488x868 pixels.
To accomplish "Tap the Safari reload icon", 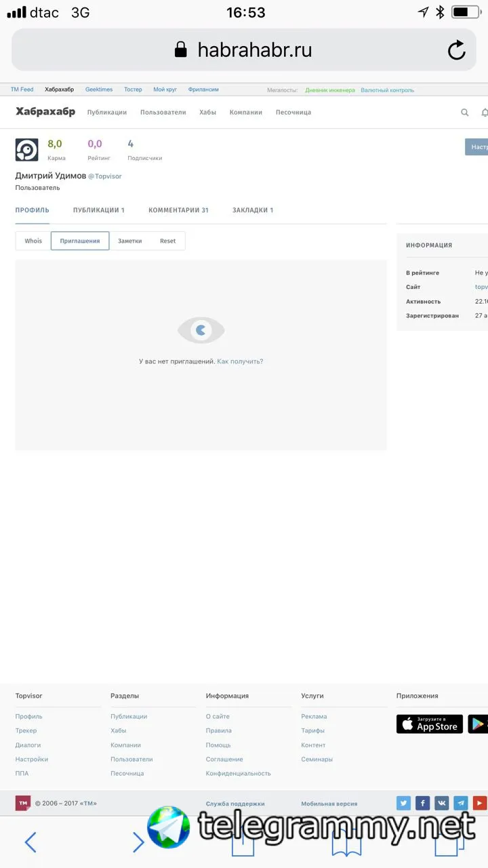I will pos(457,50).
